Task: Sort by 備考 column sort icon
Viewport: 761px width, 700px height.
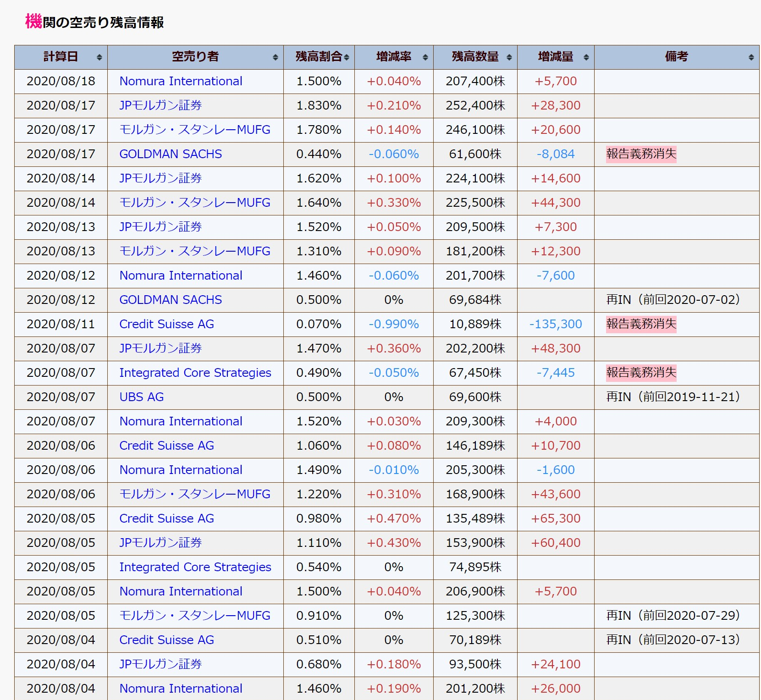Action: (x=751, y=57)
